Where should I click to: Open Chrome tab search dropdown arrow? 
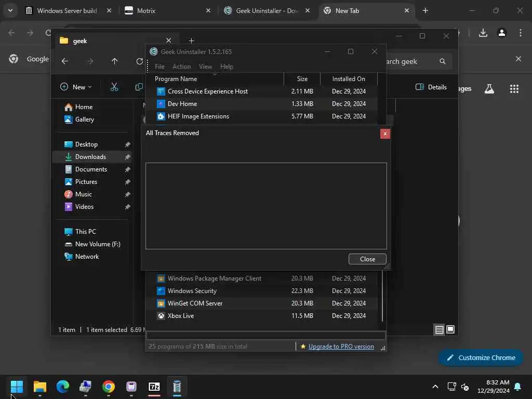(x=10, y=10)
